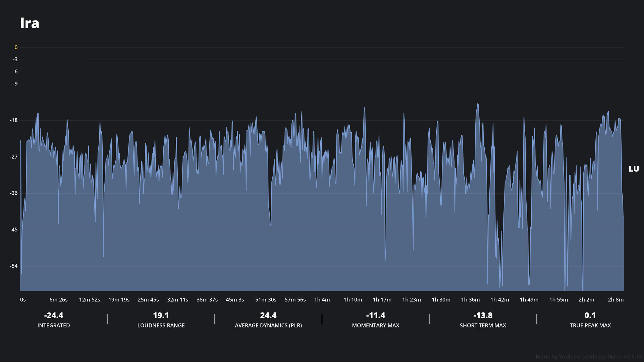Image resolution: width=644 pixels, height=362 pixels.
Task: Select the -11.4 momentary max value
Action: tap(376, 315)
